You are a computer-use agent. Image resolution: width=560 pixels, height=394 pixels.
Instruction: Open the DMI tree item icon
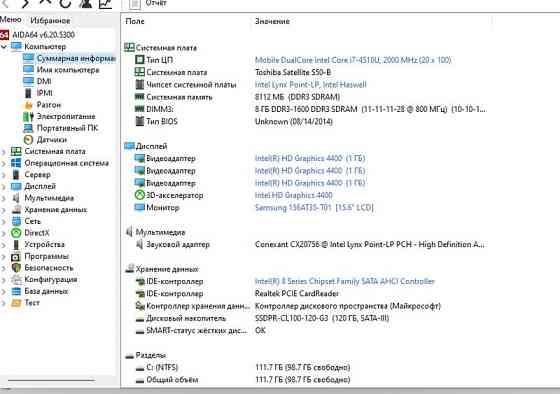29,81
